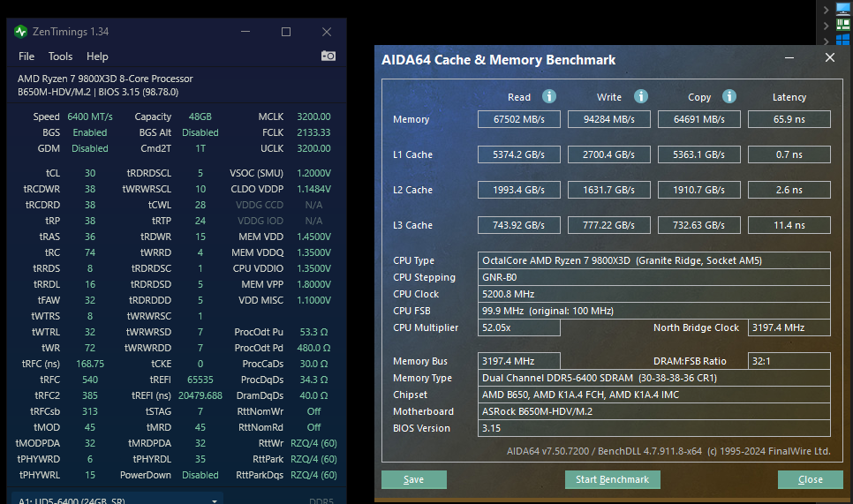Click North Bridge Clock 3197.4 MHz field
Viewport: 853px width, 504px height.
pyautogui.click(x=789, y=327)
